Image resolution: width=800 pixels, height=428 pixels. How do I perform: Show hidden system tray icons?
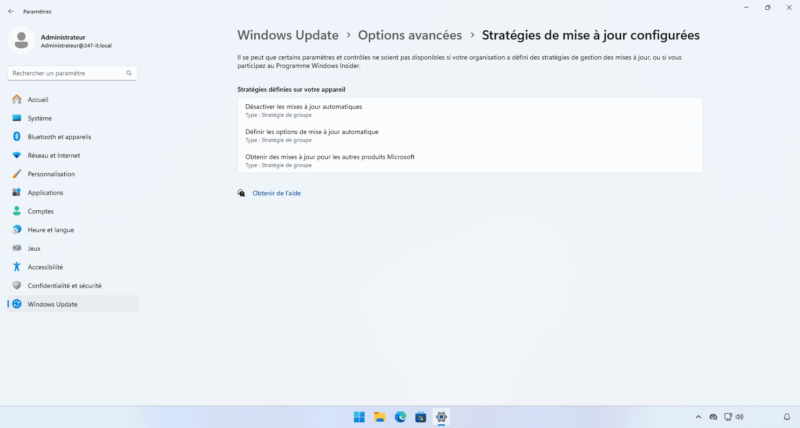698,417
